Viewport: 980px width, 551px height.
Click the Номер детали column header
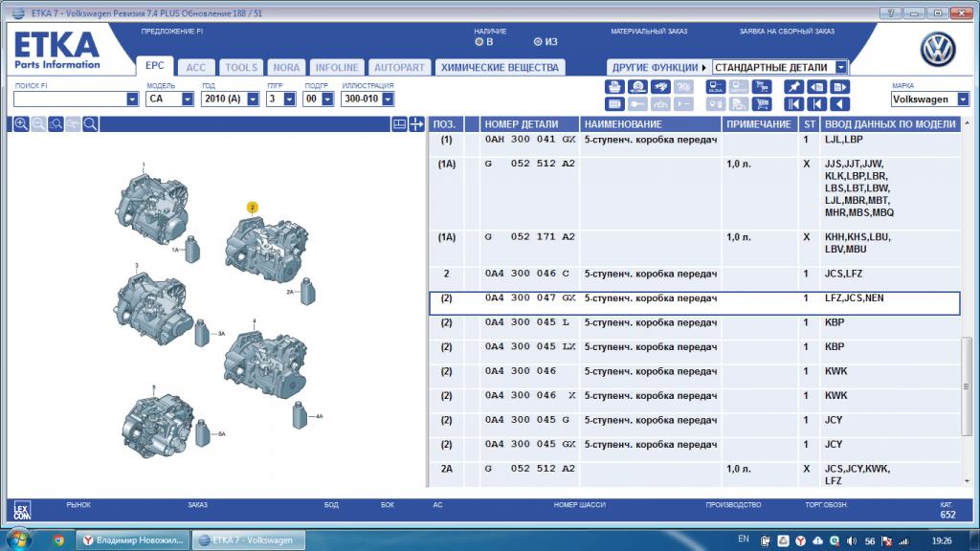[528, 124]
